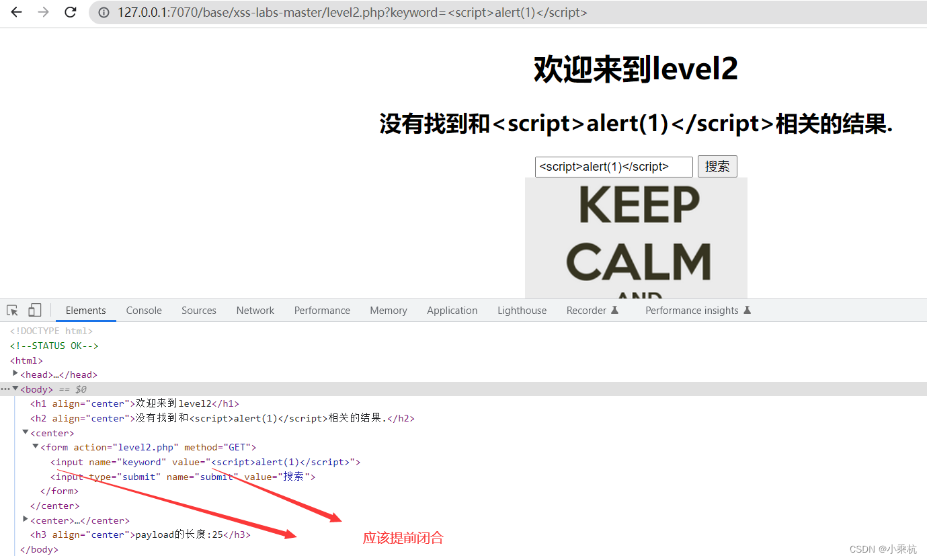Activate the inspect element picker icon
Image resolution: width=927 pixels, height=560 pixels.
pyautogui.click(x=12, y=311)
